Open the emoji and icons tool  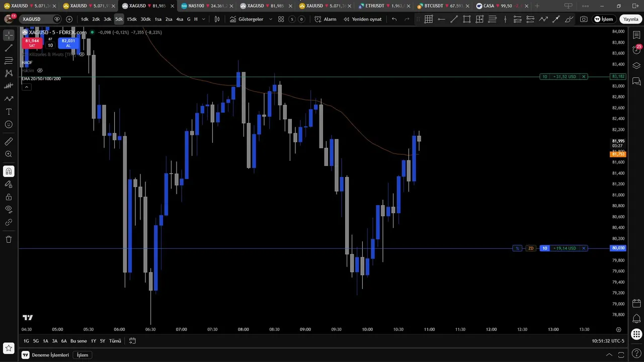[x=9, y=124]
